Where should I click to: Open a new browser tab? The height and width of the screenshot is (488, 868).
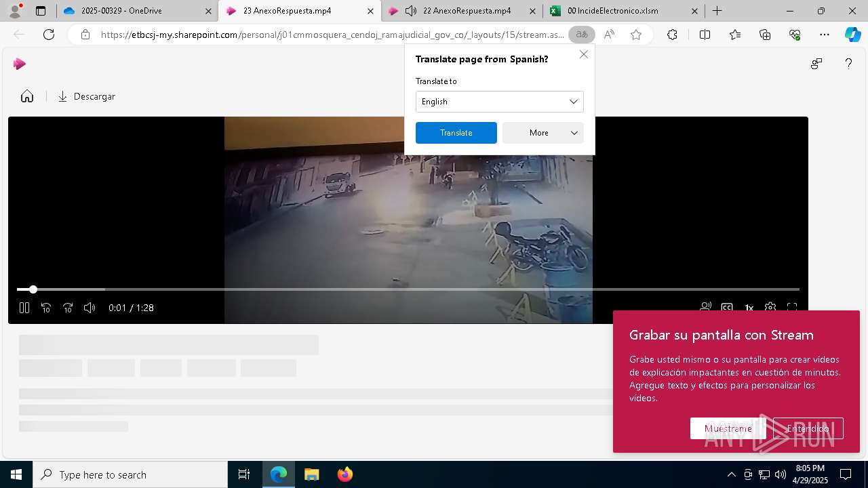[717, 11]
